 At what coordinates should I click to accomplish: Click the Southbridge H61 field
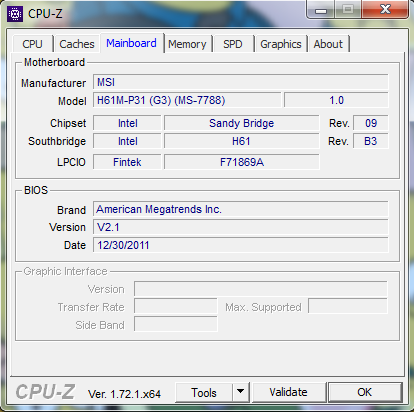(242, 141)
